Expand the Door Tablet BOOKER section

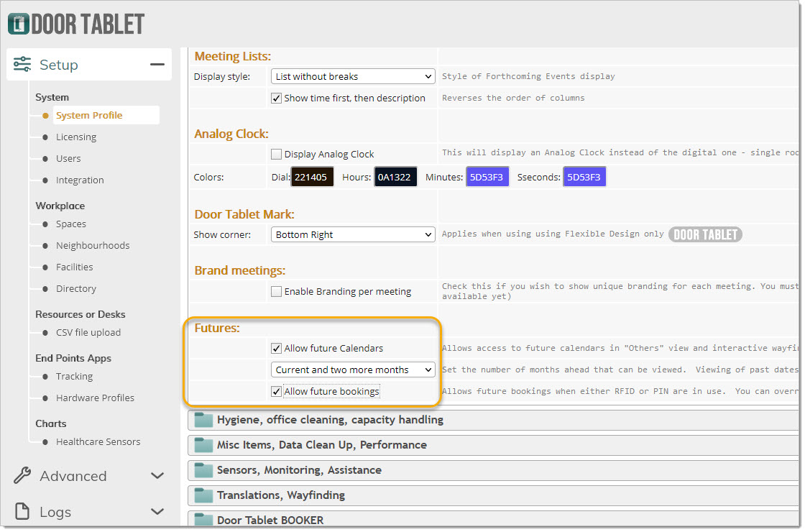tap(270, 520)
